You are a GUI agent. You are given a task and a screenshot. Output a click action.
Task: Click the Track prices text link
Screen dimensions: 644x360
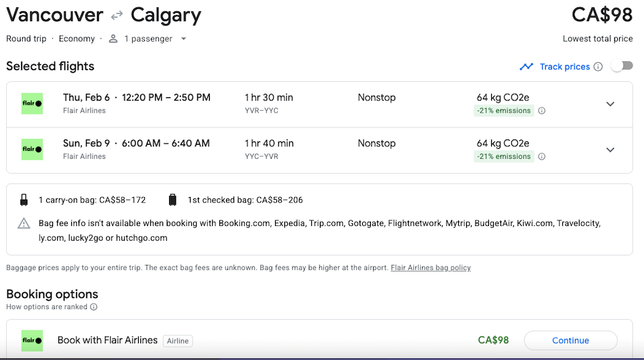(565, 66)
